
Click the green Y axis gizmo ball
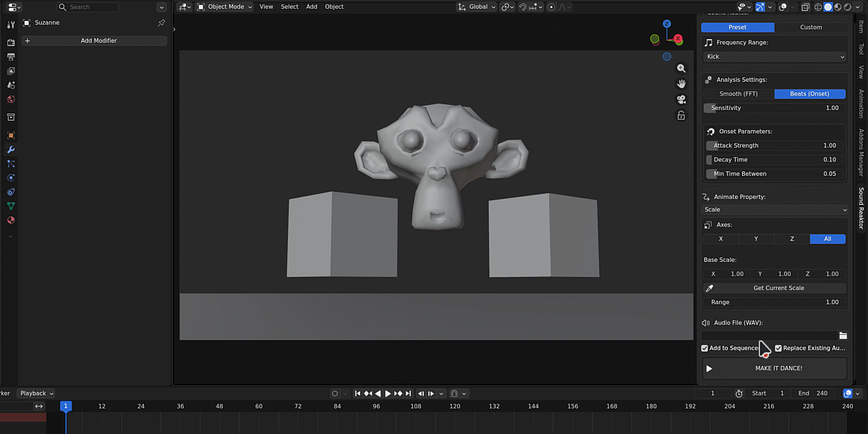[x=655, y=39]
